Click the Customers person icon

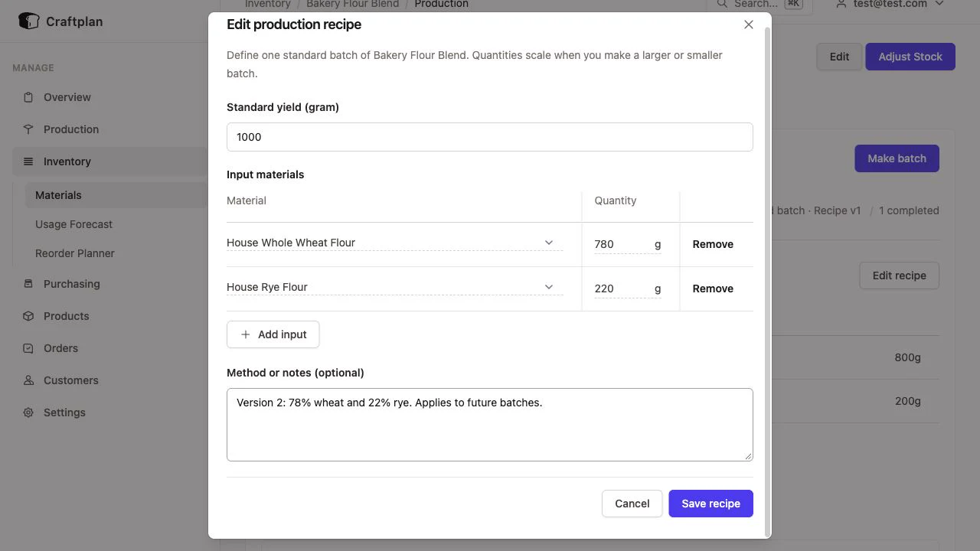(x=28, y=380)
